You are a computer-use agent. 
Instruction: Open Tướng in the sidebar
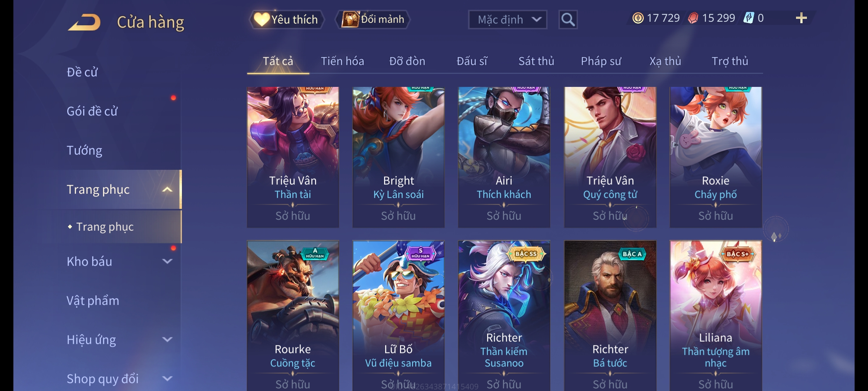(x=84, y=150)
